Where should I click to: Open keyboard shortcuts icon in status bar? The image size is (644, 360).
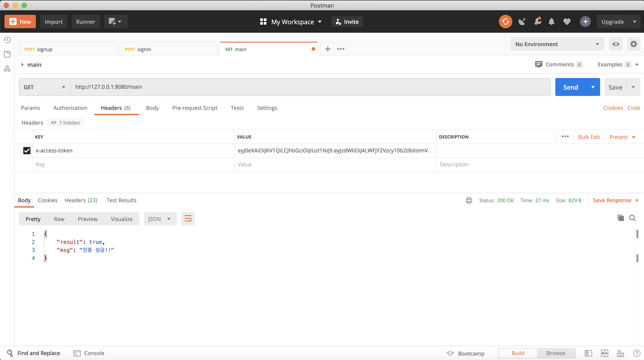click(x=620, y=353)
